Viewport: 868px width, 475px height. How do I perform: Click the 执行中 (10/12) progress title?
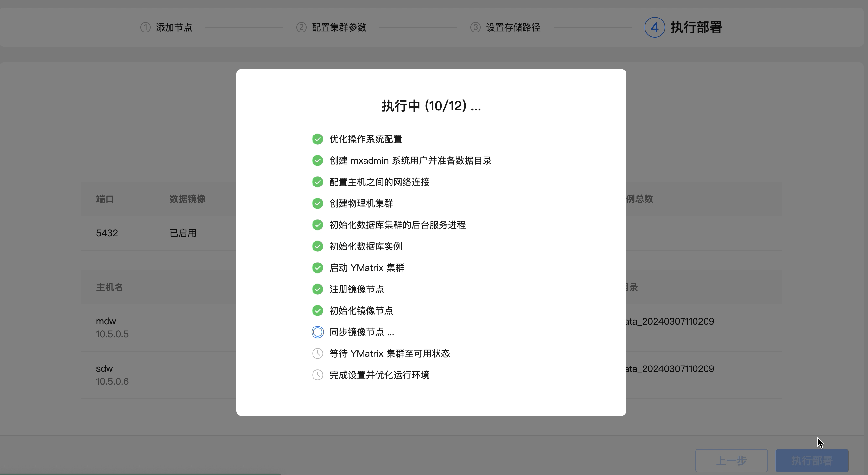pyautogui.click(x=431, y=106)
